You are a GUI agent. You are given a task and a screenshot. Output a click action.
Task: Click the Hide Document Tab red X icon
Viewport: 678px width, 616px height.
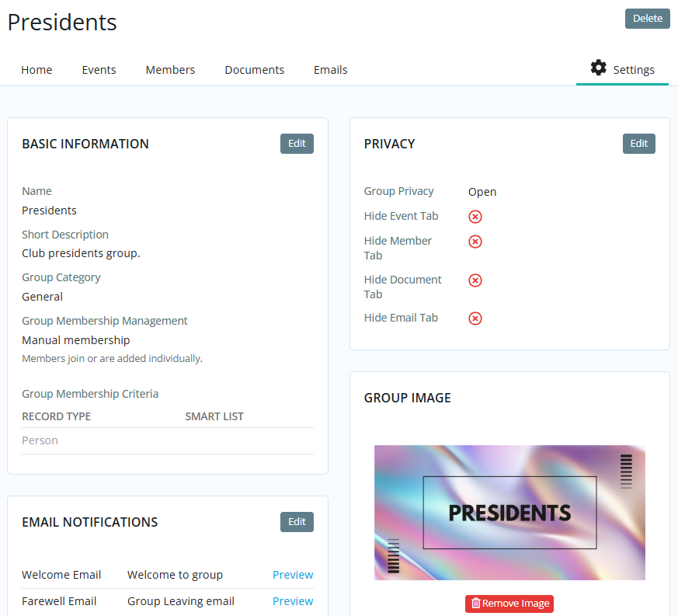point(475,280)
